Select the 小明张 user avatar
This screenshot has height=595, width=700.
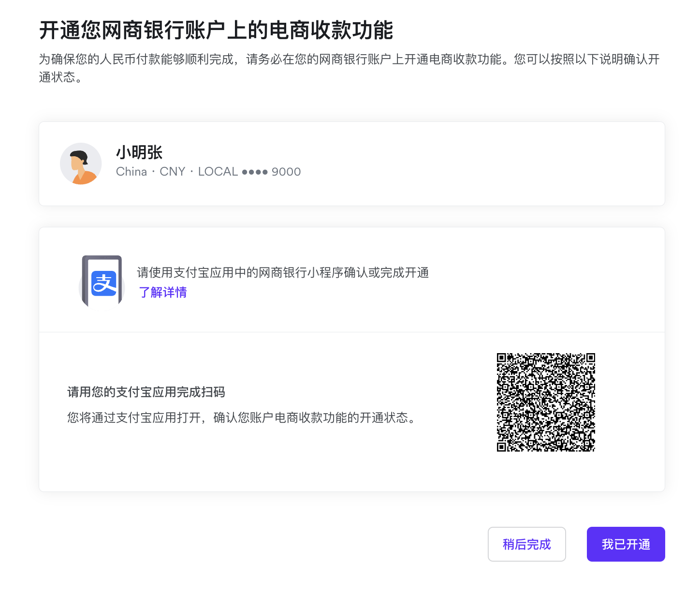[x=81, y=164]
